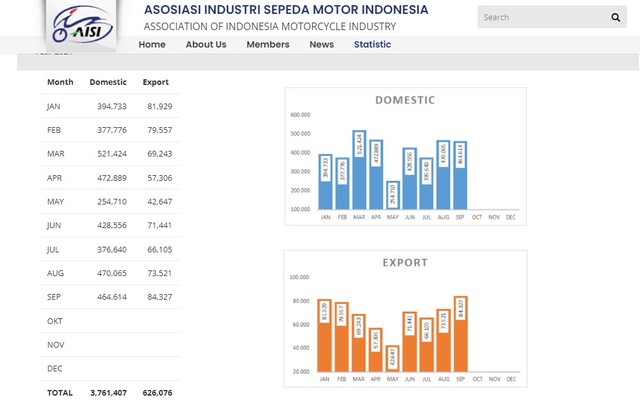Select total domestic value 3,761,407
Screen dimensions: 640x401
(x=109, y=393)
